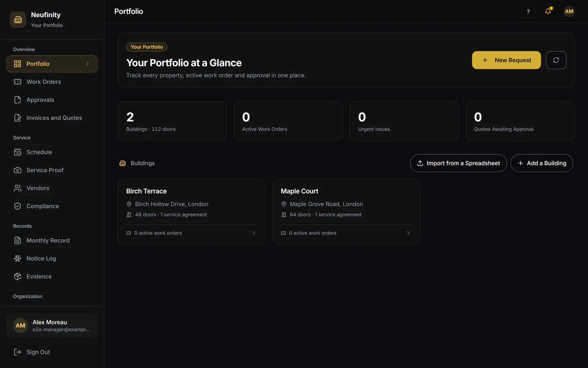The width and height of the screenshot is (588, 368).
Task: Open the help question mark icon
Action: pyautogui.click(x=528, y=11)
